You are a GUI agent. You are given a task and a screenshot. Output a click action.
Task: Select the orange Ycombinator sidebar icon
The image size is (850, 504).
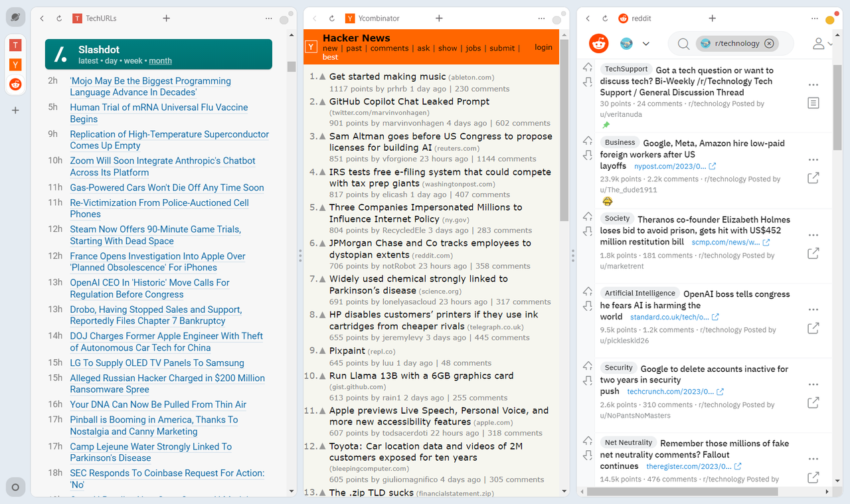click(15, 65)
